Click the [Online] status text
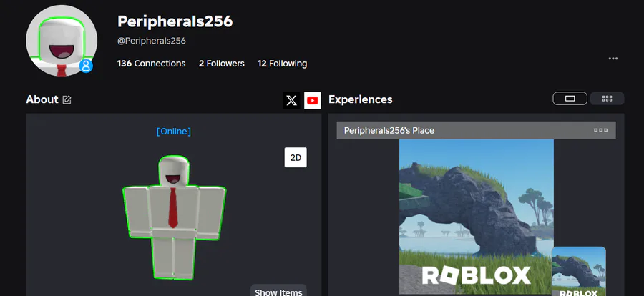This screenshot has height=296, width=644. [x=174, y=132]
